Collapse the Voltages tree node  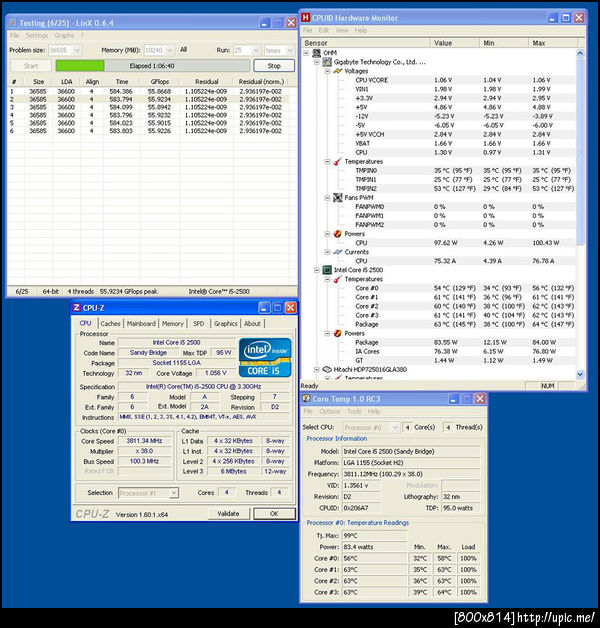(327, 71)
